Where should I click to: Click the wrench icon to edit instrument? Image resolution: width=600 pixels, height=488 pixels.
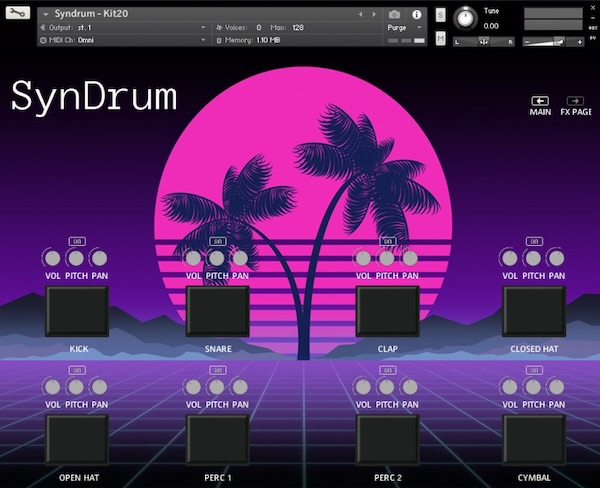(x=18, y=14)
